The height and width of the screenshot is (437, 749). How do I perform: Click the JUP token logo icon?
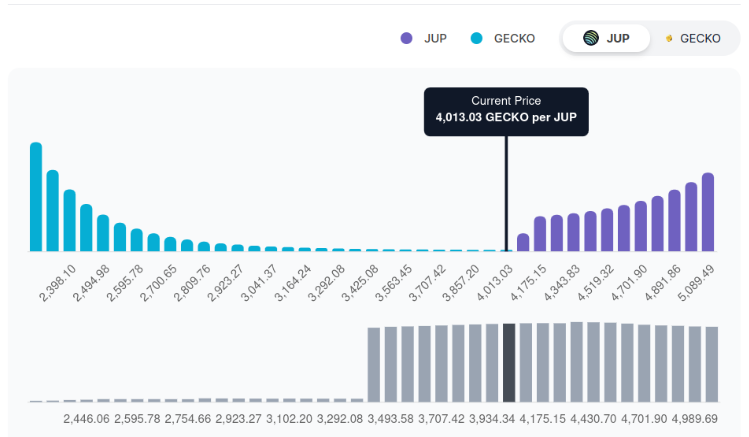tap(591, 38)
